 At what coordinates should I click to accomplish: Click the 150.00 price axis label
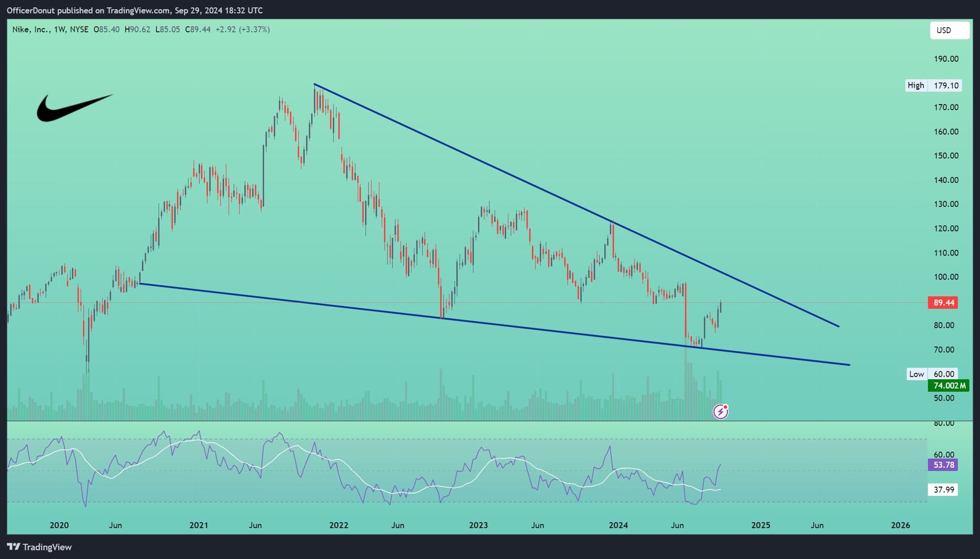[x=946, y=155]
